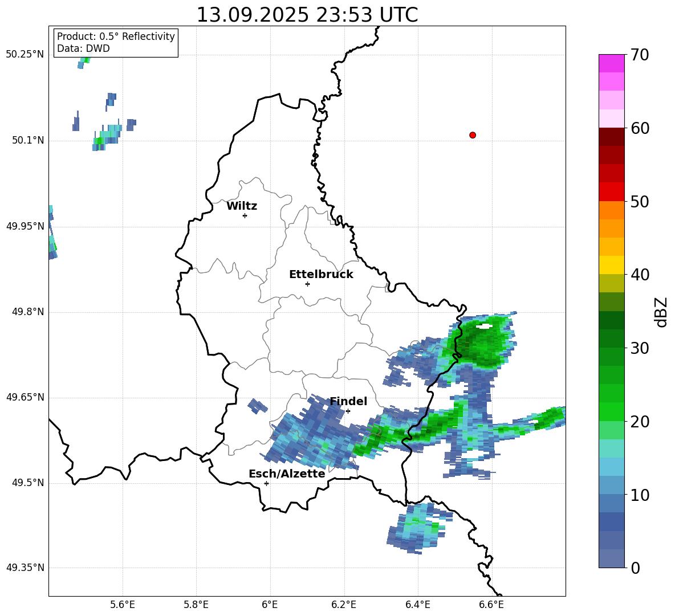The width and height of the screenshot is (675, 616).
Task: Click the Product: 0.5° Reflectivity text
Action: [116, 36]
